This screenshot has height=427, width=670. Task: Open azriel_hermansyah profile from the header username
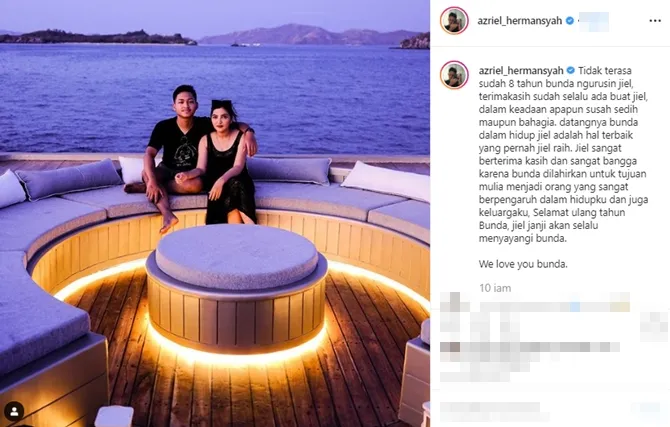[520, 21]
